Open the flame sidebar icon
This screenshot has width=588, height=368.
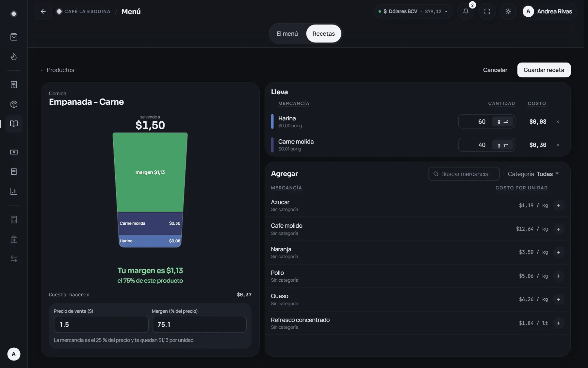[14, 57]
